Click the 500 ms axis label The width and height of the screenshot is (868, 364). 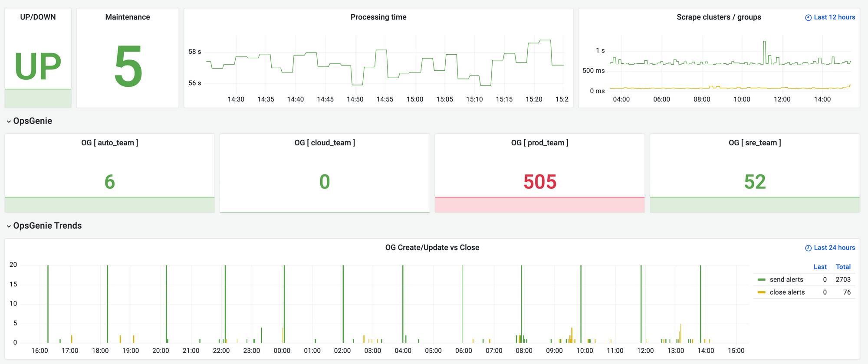pyautogui.click(x=594, y=71)
